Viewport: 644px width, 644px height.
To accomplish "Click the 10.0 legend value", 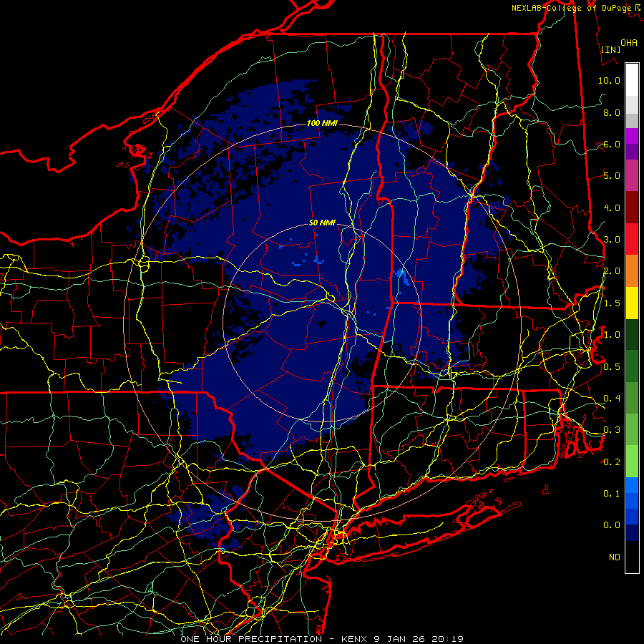I will click(609, 80).
